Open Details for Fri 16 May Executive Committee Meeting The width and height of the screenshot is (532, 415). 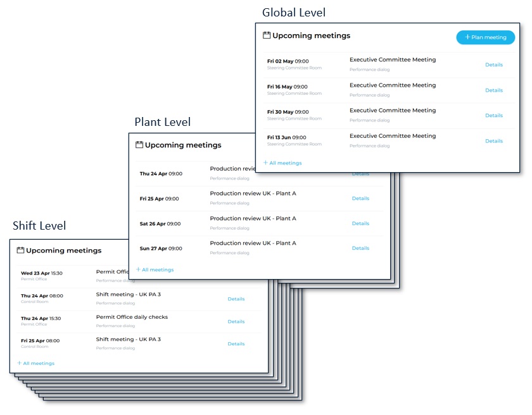point(493,90)
